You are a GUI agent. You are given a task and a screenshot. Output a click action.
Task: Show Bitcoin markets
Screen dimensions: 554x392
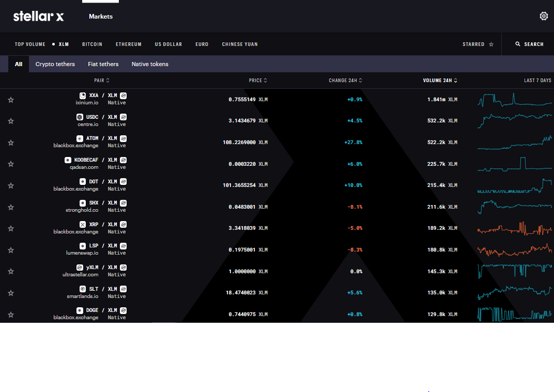tap(92, 44)
